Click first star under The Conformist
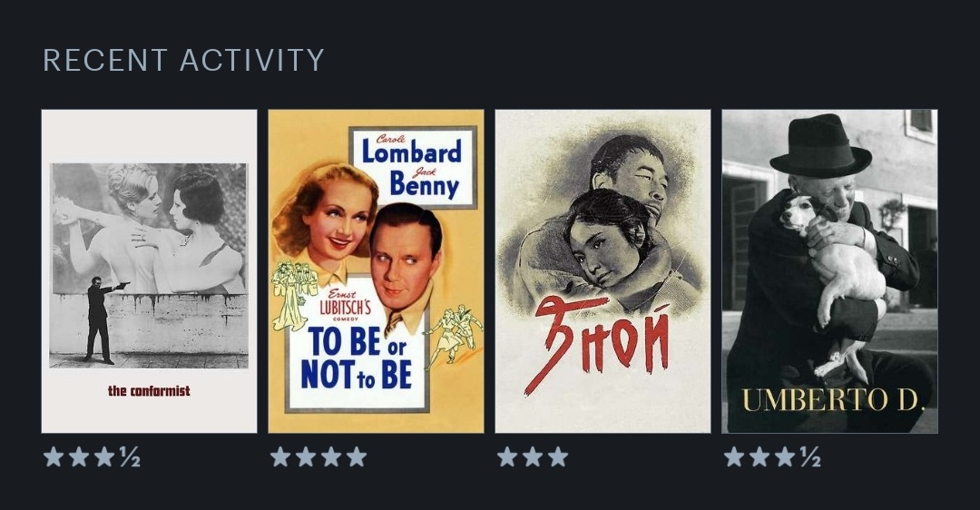The image size is (980, 510). [54, 456]
